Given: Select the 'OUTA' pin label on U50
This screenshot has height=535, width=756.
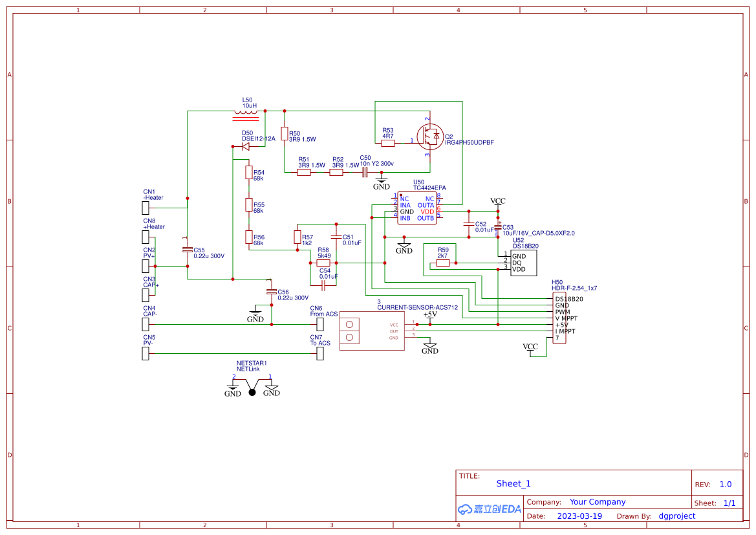Looking at the screenshot, I should [x=426, y=205].
